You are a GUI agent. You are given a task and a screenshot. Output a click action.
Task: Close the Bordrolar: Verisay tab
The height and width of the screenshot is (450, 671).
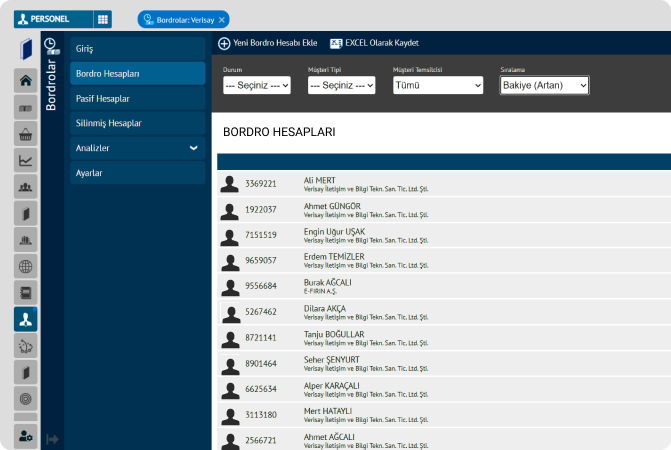tap(222, 19)
